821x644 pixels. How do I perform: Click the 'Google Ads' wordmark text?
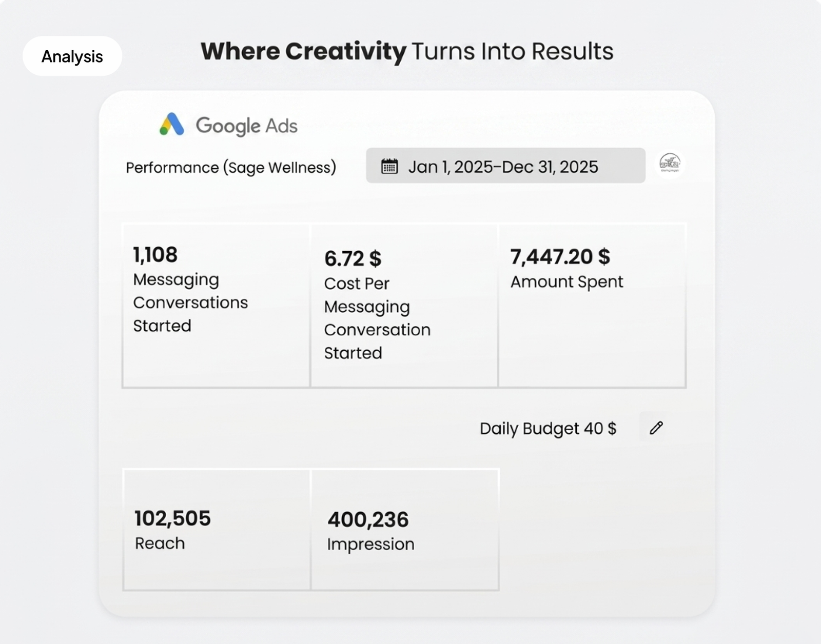click(x=247, y=126)
